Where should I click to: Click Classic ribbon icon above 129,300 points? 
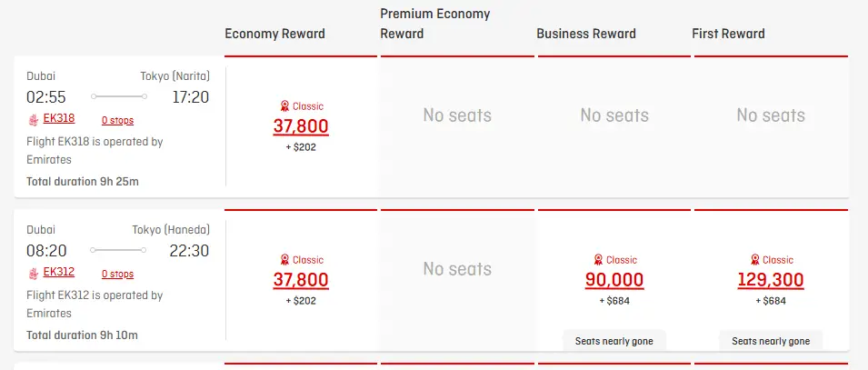pyautogui.click(x=754, y=260)
